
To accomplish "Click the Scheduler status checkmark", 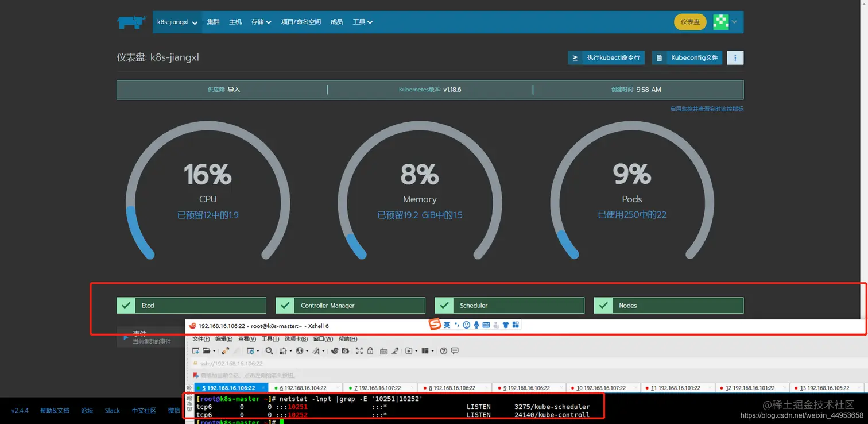I will point(444,305).
